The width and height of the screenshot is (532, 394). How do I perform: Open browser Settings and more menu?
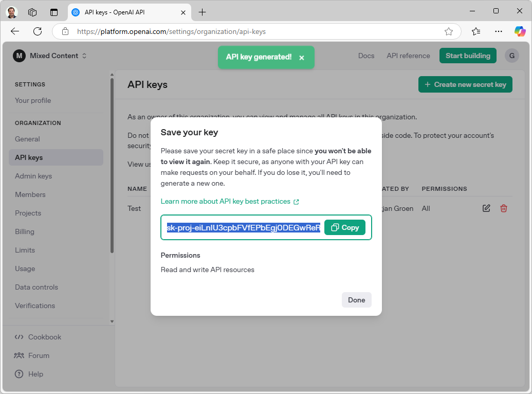pos(499,31)
